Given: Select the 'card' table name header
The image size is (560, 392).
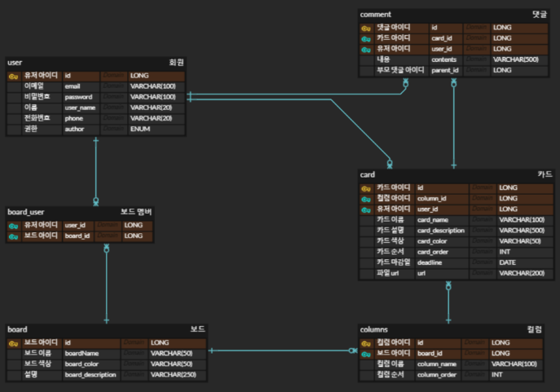Looking at the screenshot, I should (x=367, y=174).
